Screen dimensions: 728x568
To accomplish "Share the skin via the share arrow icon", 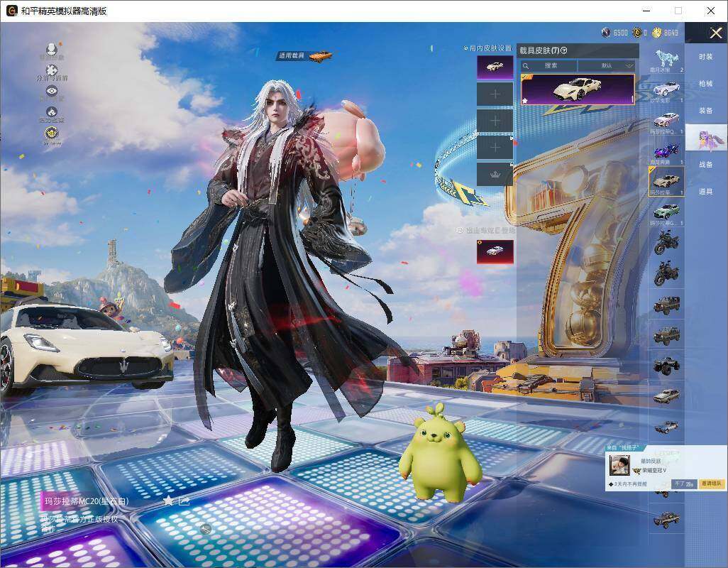I will (184, 501).
